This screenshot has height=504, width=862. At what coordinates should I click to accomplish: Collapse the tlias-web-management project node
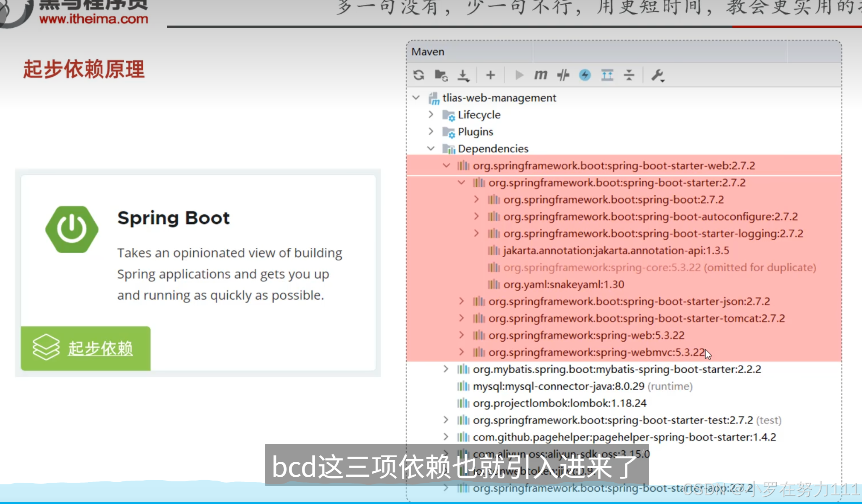416,98
